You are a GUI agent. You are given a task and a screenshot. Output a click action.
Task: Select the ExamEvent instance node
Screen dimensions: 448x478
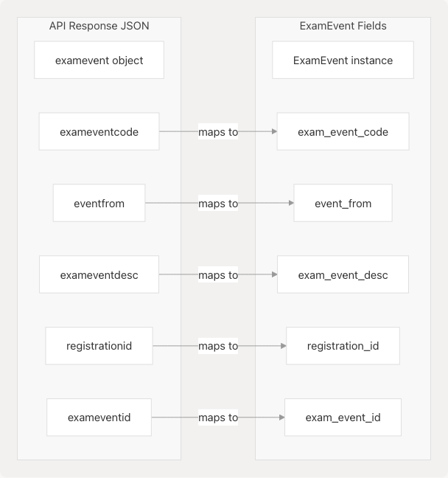click(x=343, y=60)
